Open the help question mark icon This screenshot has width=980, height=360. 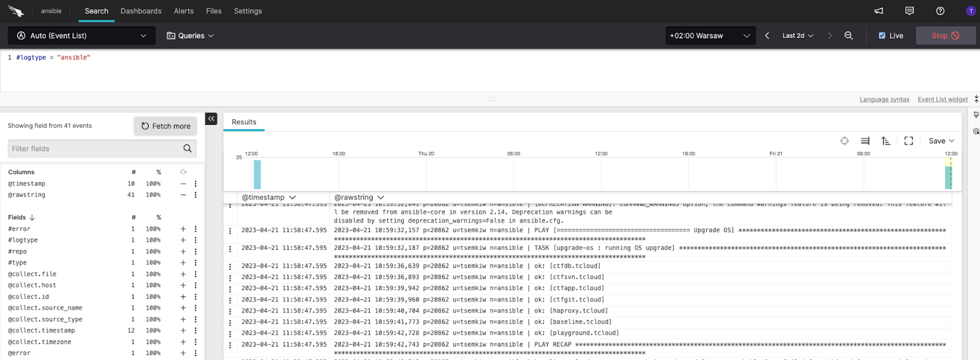940,11
